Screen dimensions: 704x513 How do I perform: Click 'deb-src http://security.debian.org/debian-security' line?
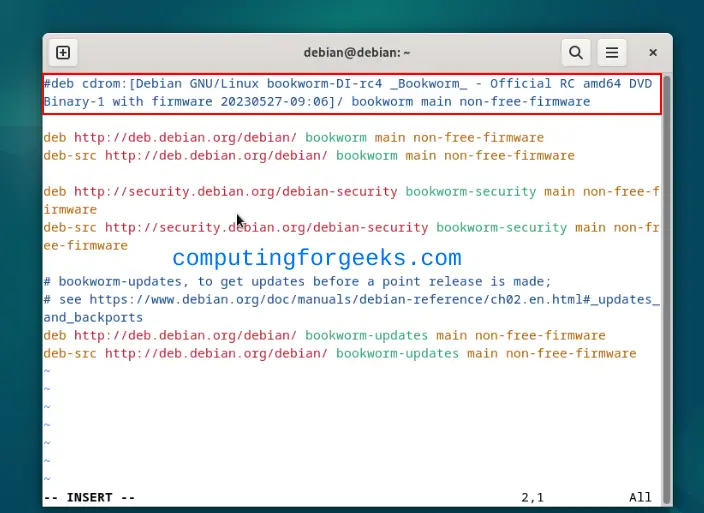click(x=351, y=228)
